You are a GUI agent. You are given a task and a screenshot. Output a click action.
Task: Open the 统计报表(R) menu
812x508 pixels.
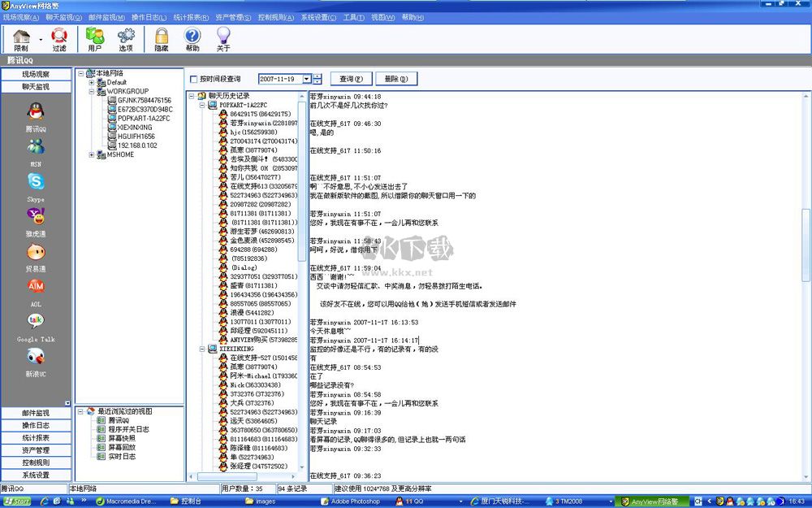click(x=192, y=17)
